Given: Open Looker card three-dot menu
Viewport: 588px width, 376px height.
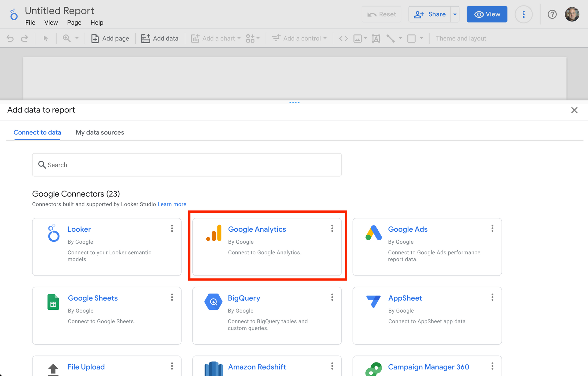Looking at the screenshot, I should 172,229.
